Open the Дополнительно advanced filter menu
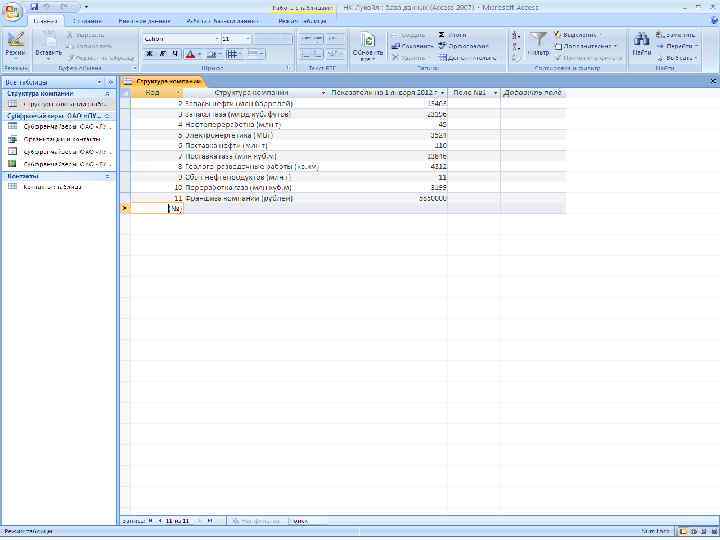 585,46
